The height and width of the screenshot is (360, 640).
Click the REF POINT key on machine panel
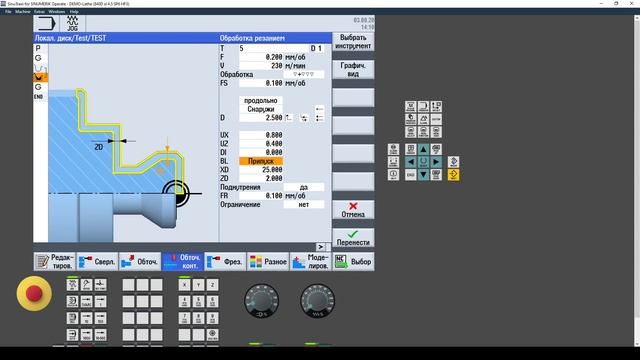[100, 284]
